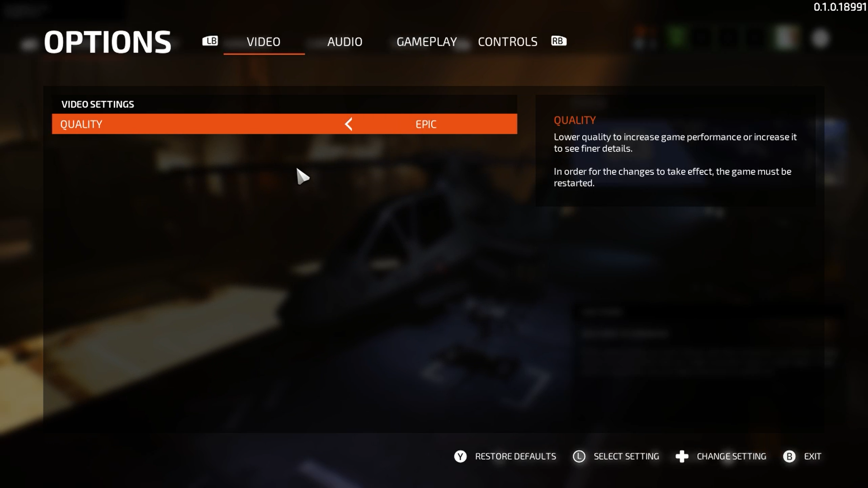Change QUALITY setting using left arrow
This screenshot has height=488, width=868.
click(x=348, y=123)
